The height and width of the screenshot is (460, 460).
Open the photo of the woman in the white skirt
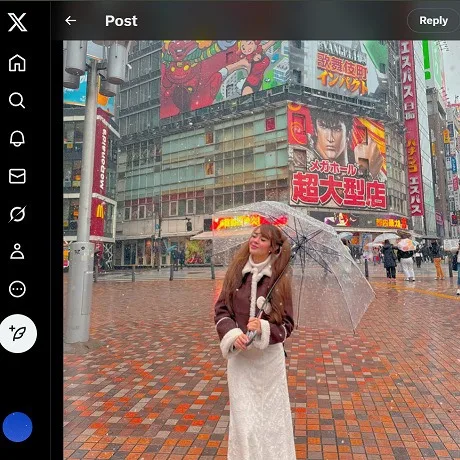[x=261, y=250]
